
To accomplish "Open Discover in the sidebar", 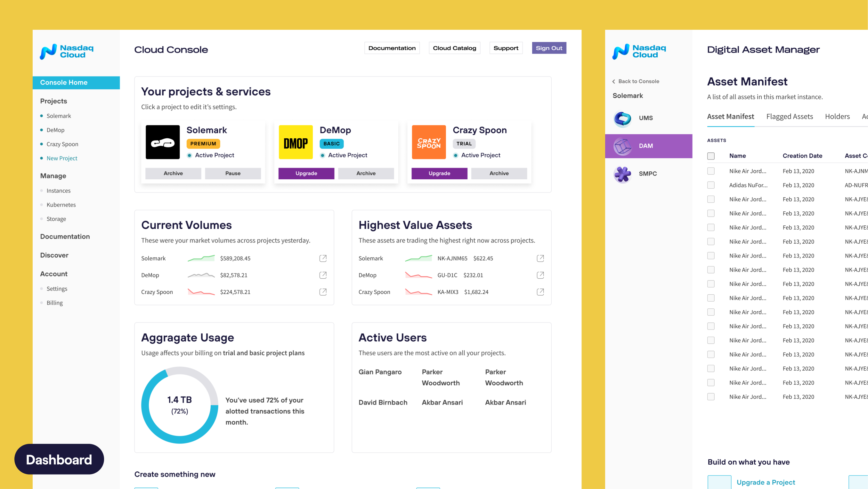I will point(54,256).
